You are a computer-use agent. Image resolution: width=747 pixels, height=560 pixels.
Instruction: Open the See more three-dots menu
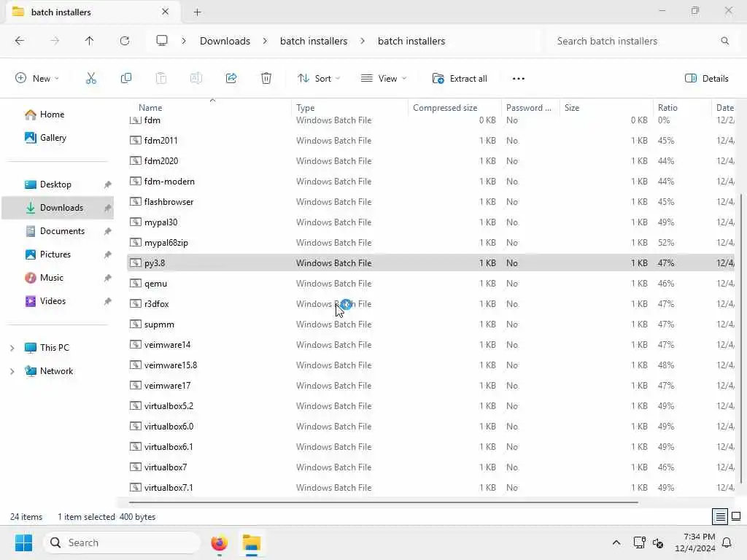click(519, 79)
